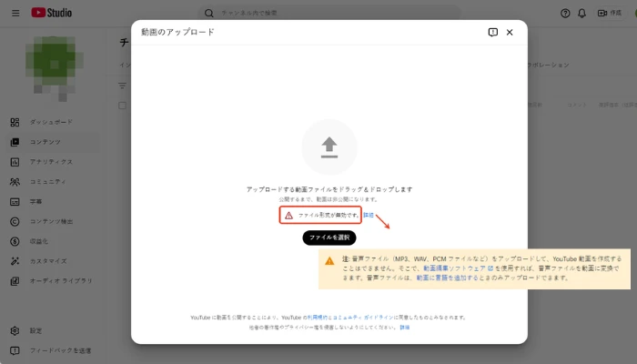Click the 動画のアップロード dialog title
Screen dimensions: 637x364
[177, 32]
